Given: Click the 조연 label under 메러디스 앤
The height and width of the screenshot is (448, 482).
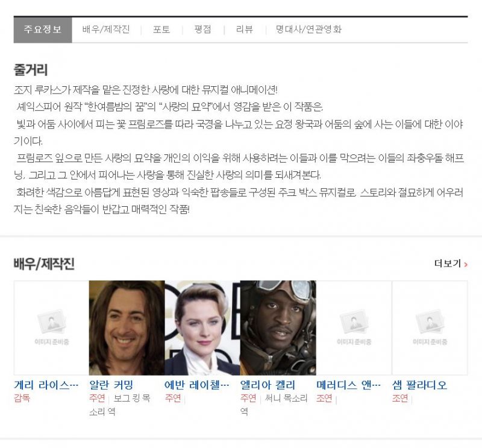Looking at the screenshot, I should click(324, 398).
